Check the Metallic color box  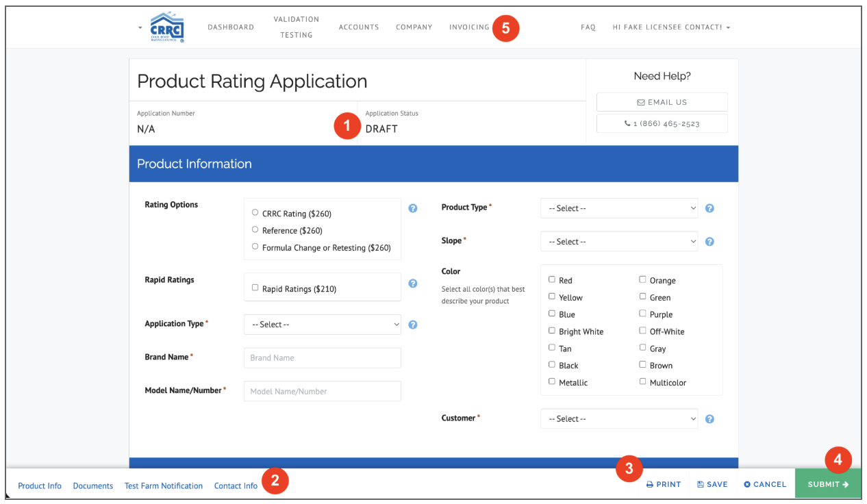coord(552,381)
